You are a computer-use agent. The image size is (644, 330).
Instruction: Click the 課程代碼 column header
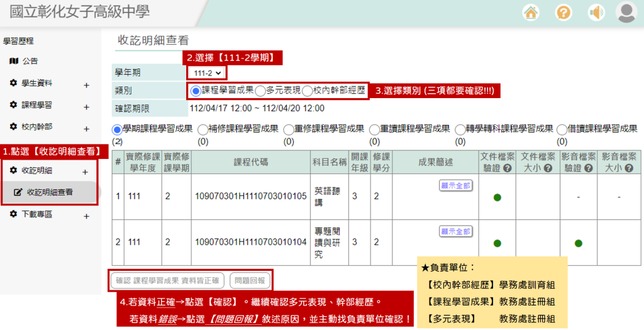(251, 162)
